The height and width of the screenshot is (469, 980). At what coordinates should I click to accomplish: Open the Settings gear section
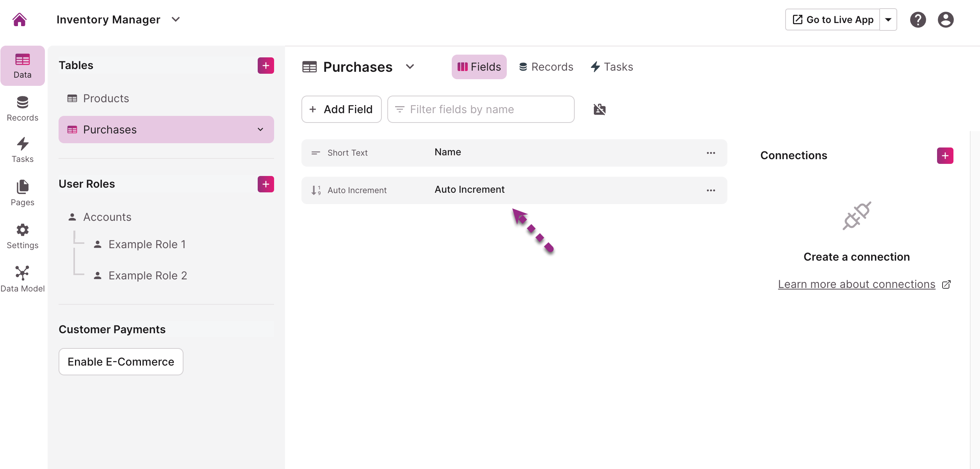click(22, 236)
